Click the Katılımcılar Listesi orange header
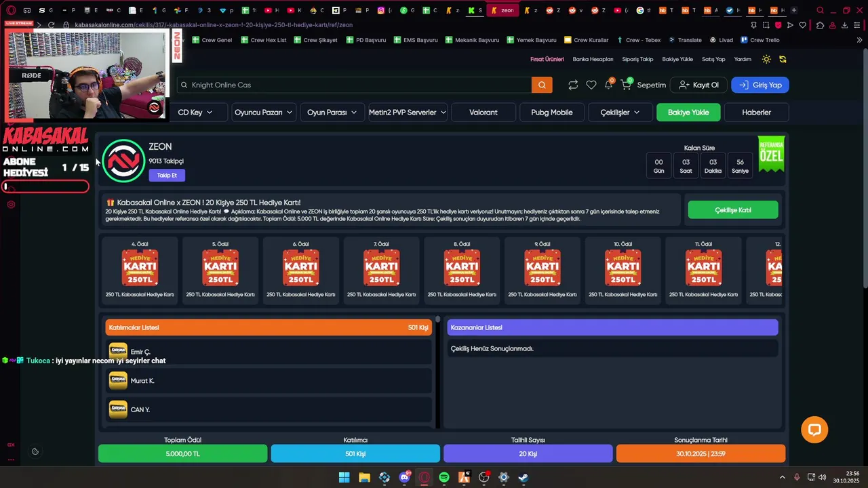 (269, 327)
